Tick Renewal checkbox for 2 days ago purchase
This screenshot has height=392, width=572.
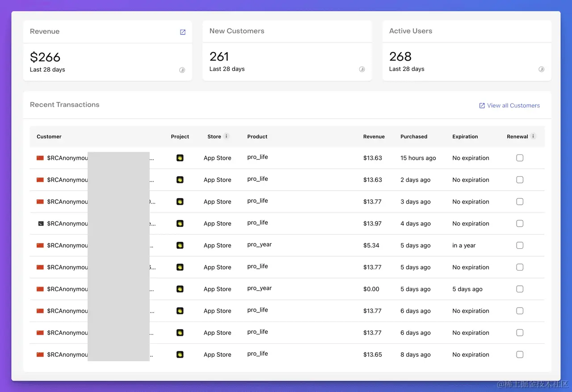(x=520, y=179)
